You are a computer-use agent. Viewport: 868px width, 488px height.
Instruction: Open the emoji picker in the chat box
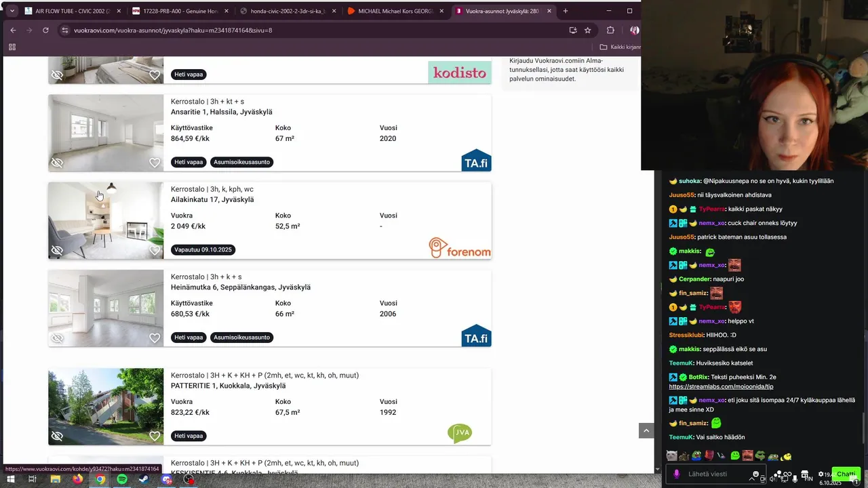[x=756, y=474]
